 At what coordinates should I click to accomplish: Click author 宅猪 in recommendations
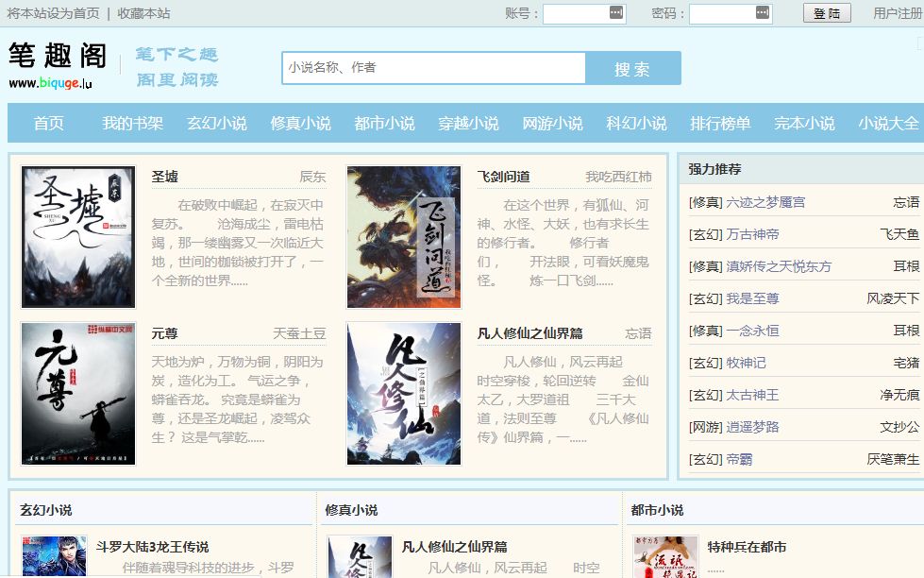point(906,363)
